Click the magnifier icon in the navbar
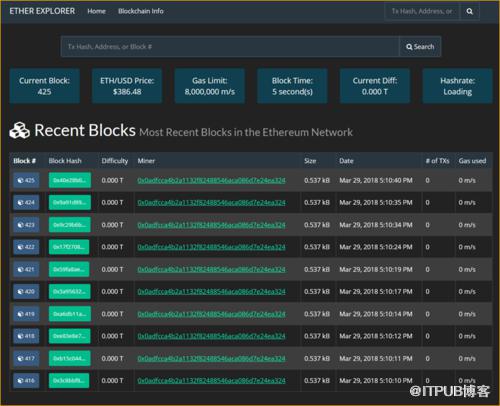This screenshot has width=500, height=406. coord(470,11)
